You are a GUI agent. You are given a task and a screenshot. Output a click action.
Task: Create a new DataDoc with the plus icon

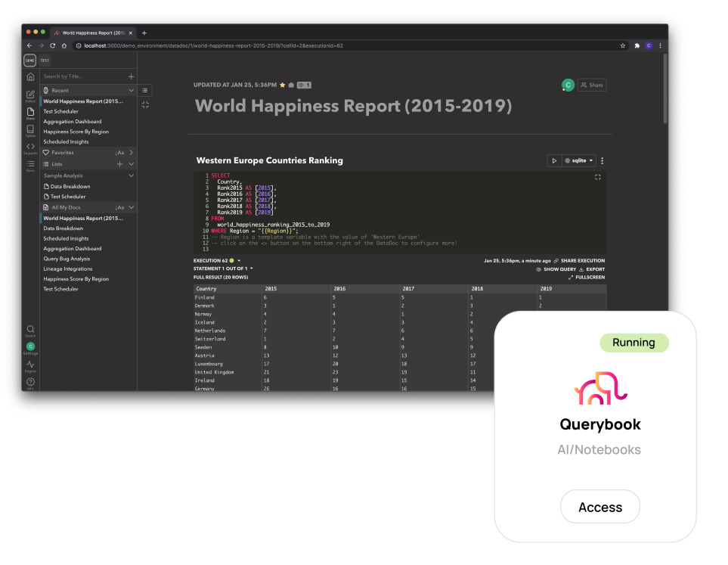132,76
